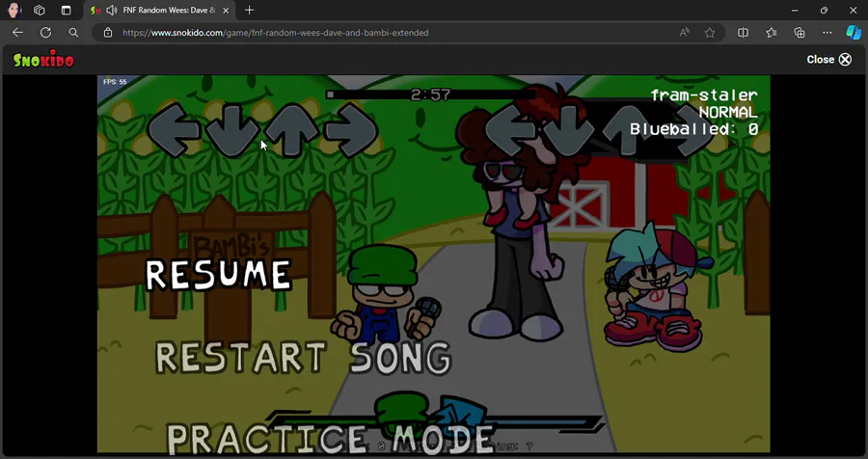Click the health bar at the bottom

tap(435, 423)
